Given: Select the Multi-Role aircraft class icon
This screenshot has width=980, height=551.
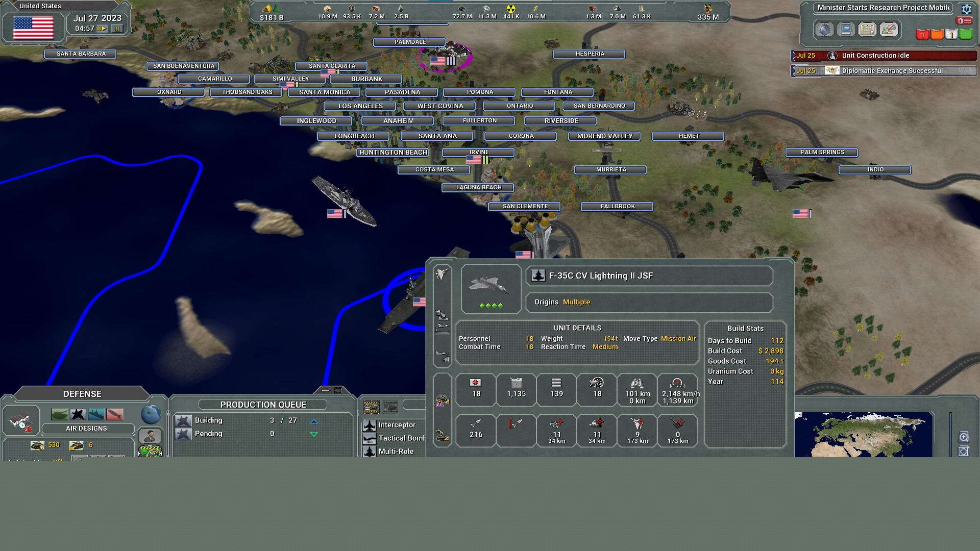Looking at the screenshot, I should pos(370,452).
